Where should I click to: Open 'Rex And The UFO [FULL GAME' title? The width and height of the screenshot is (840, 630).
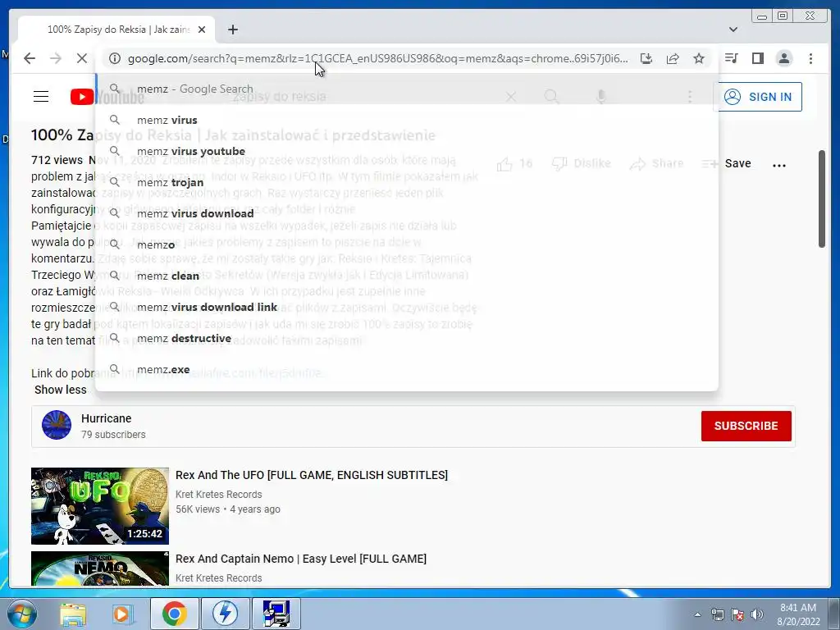point(311,475)
